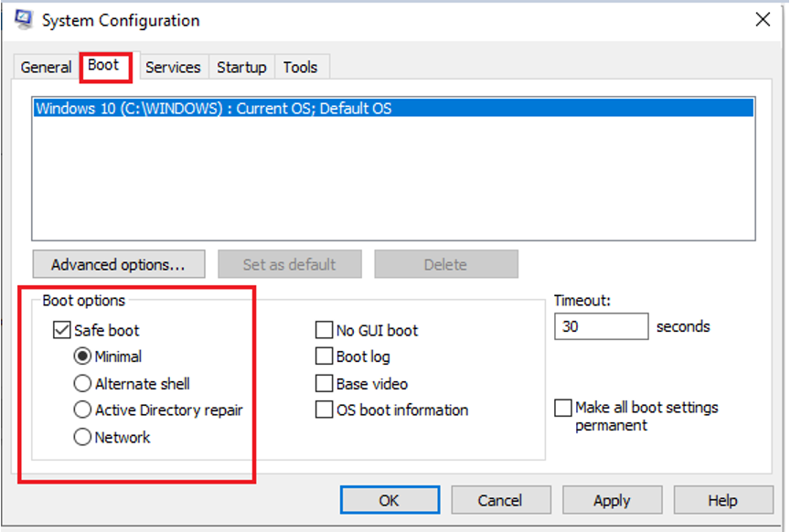Click the Apply button

pyautogui.click(x=612, y=500)
